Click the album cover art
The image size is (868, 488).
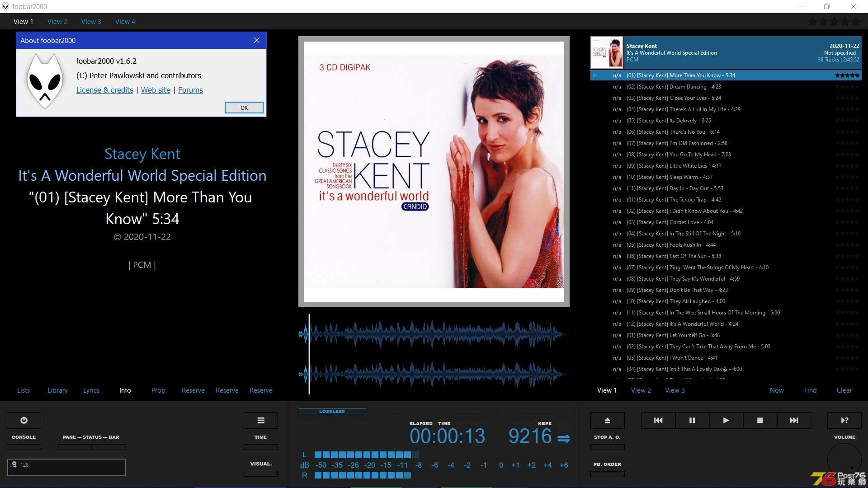tap(434, 172)
